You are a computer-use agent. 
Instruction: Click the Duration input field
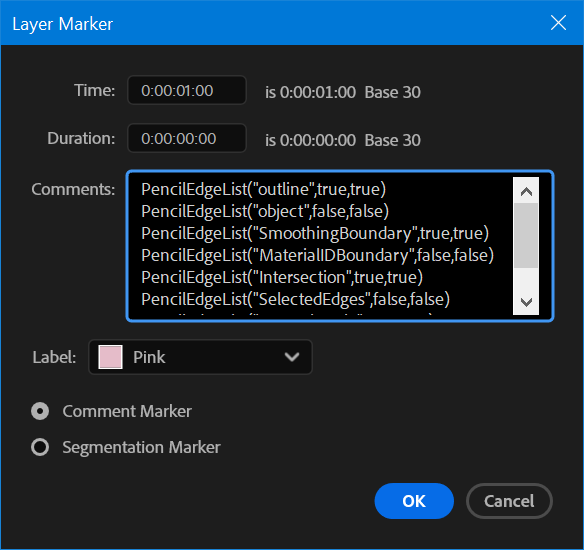[187, 139]
